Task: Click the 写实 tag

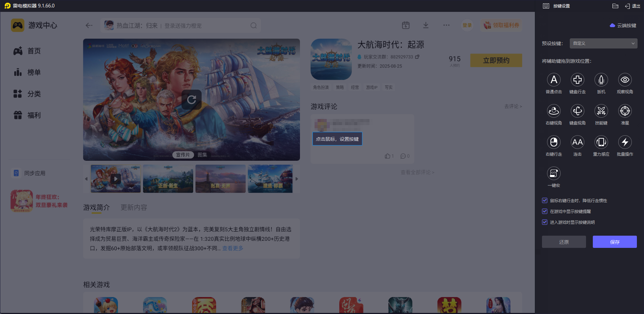Action: 389,87
